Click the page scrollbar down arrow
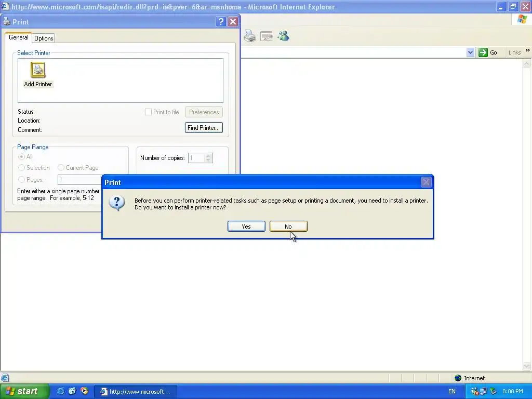Viewport: 532px width, 399px height. 527,366
